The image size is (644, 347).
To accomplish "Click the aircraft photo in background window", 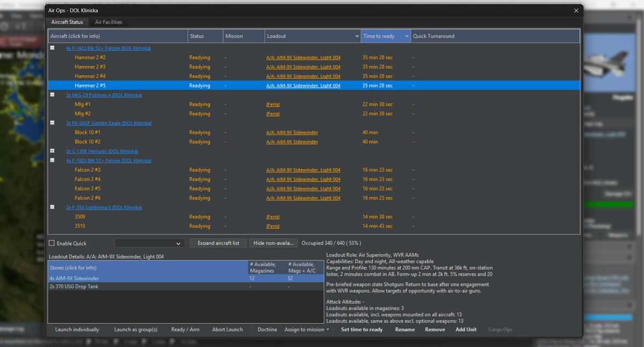I will click(610, 62).
